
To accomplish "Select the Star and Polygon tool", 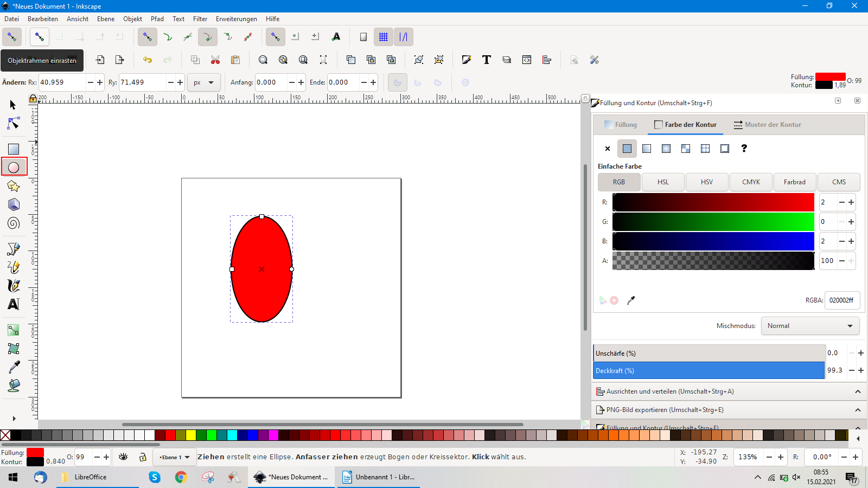I will pos(14,186).
